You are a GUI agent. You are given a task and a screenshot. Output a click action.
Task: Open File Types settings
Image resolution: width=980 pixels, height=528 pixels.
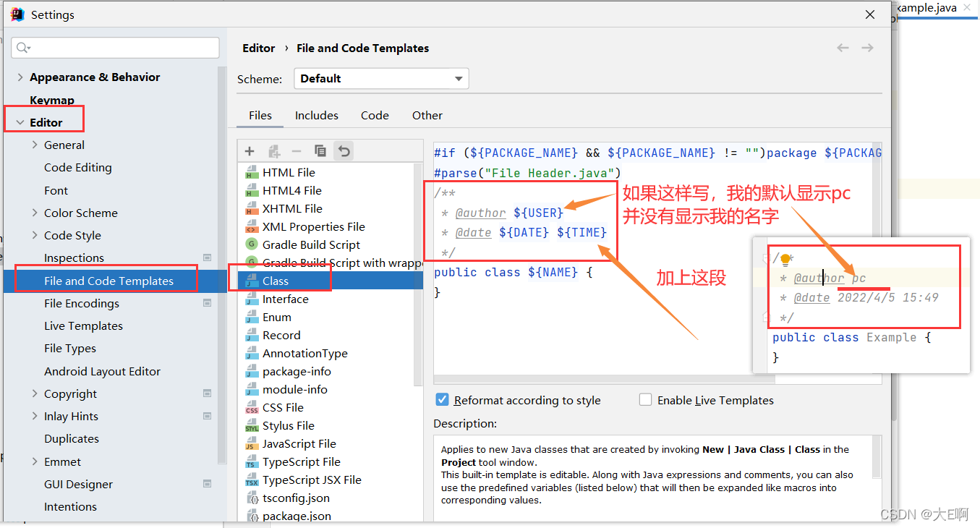point(70,348)
